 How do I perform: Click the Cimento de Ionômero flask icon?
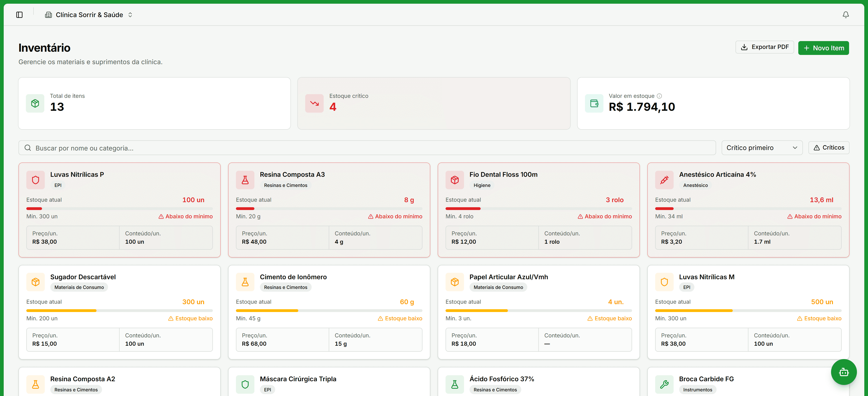click(245, 282)
